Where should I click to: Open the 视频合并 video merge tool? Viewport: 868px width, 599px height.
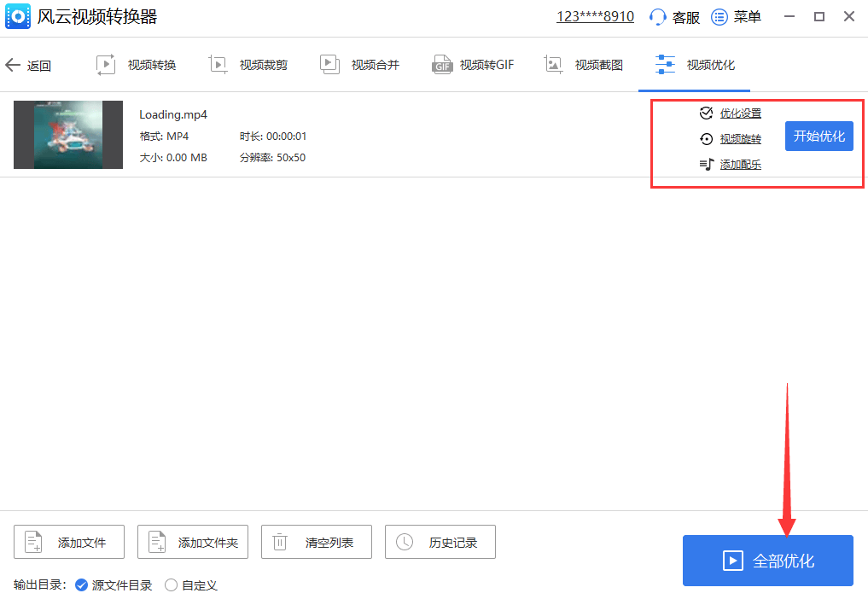click(x=329, y=64)
